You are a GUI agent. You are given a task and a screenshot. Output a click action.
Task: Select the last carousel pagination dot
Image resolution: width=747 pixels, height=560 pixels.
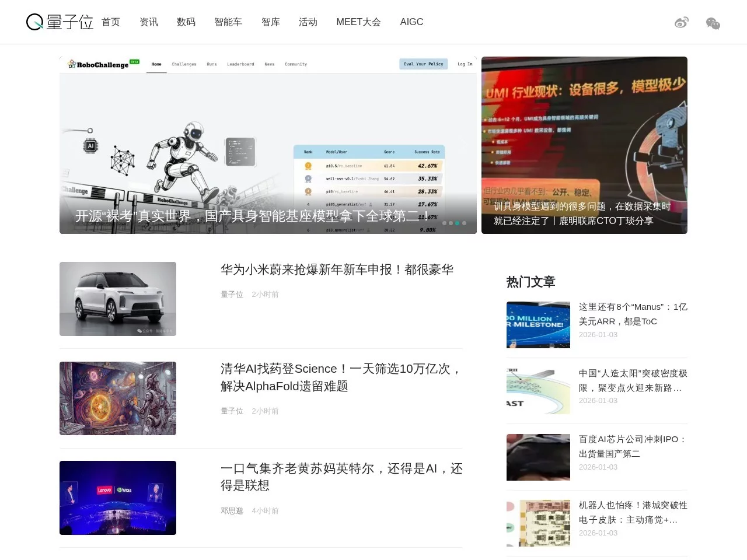pyautogui.click(x=464, y=223)
